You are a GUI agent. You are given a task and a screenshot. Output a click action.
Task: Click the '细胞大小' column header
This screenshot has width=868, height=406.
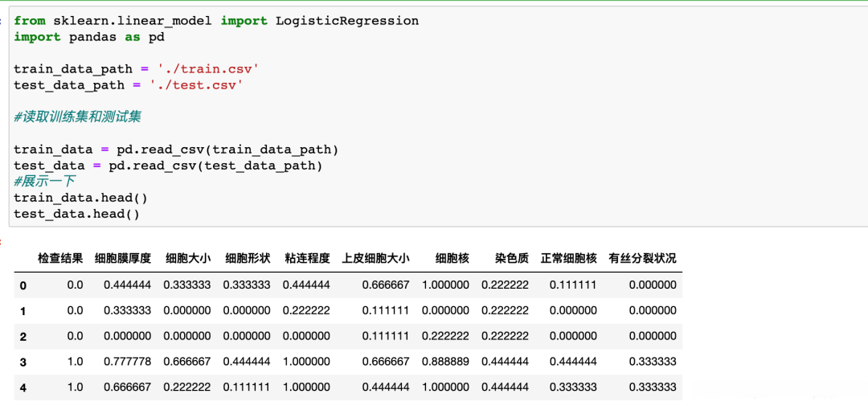187,258
